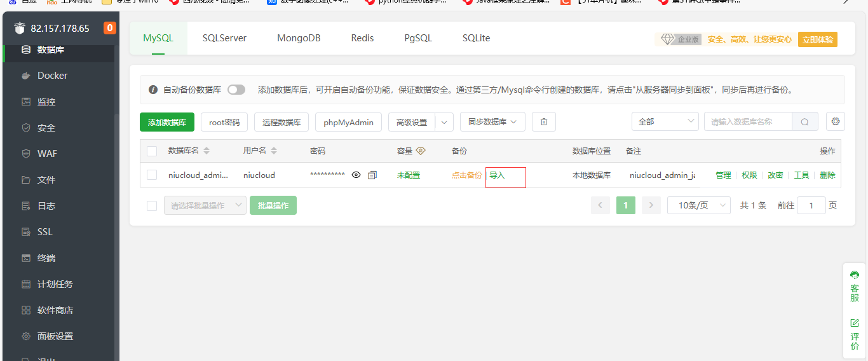Go to previous page arrow
The image size is (868, 361).
600,205
